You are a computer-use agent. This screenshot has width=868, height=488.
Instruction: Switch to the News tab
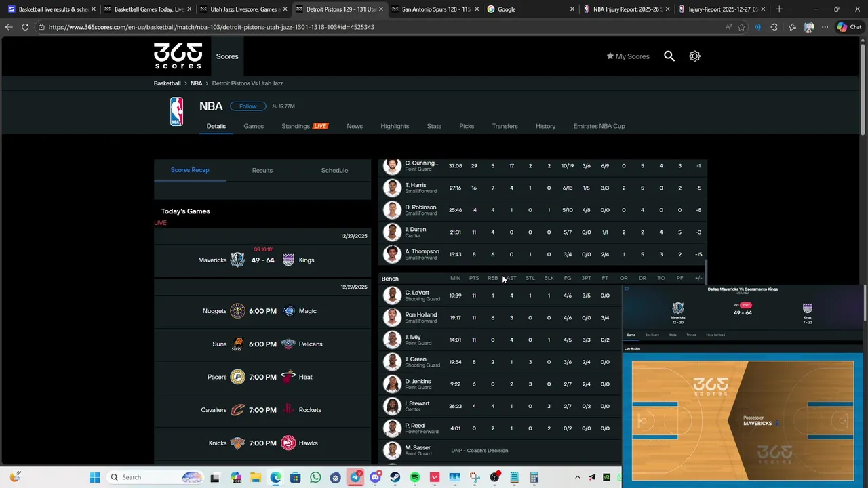(355, 126)
